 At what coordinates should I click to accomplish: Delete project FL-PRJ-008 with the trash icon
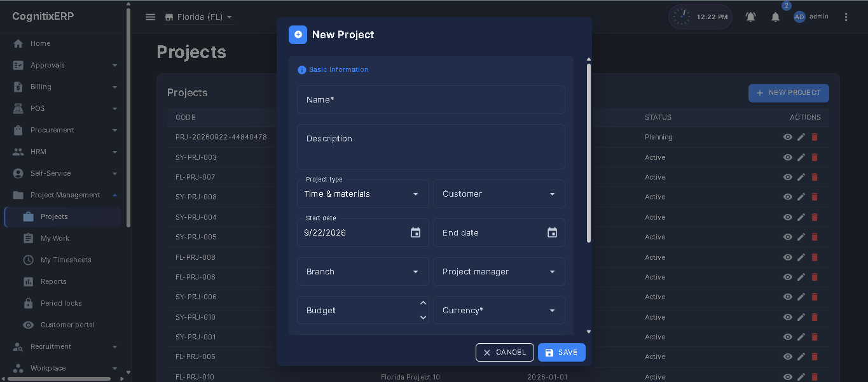point(815,257)
